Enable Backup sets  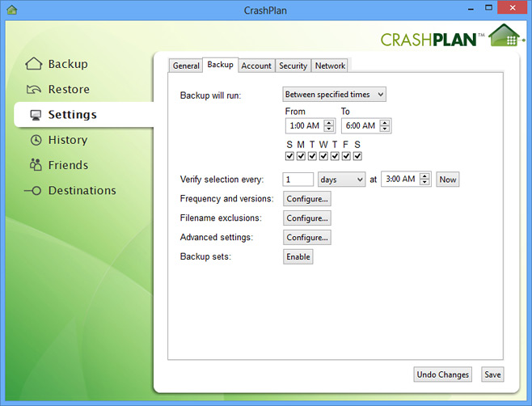[x=298, y=256]
